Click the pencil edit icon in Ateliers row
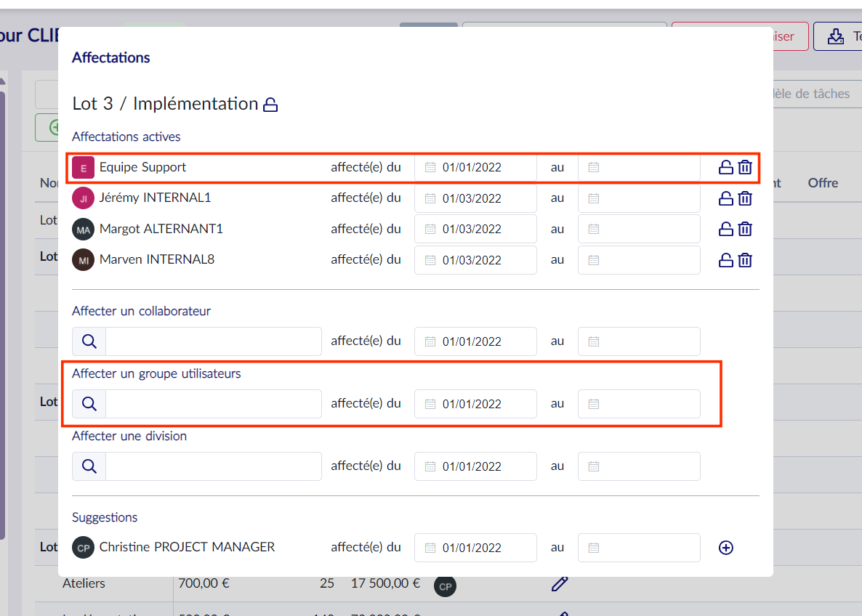Viewport: 862px width, 616px height. point(559,583)
